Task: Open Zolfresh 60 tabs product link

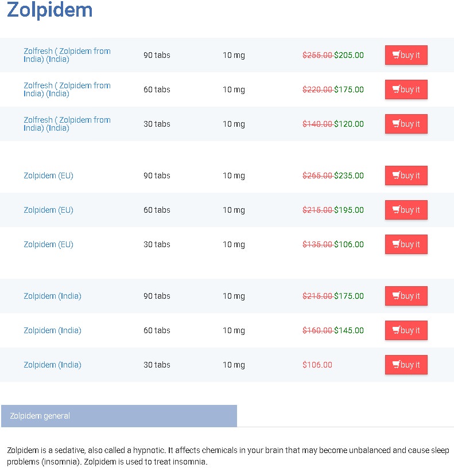Action: tap(67, 89)
